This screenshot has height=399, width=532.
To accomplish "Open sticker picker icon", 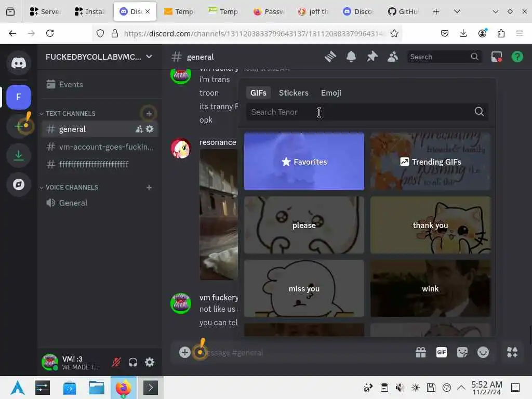I will [462, 352].
